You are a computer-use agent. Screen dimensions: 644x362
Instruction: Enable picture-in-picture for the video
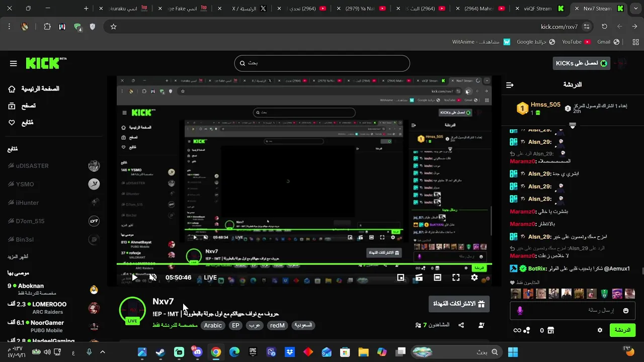coord(400,277)
